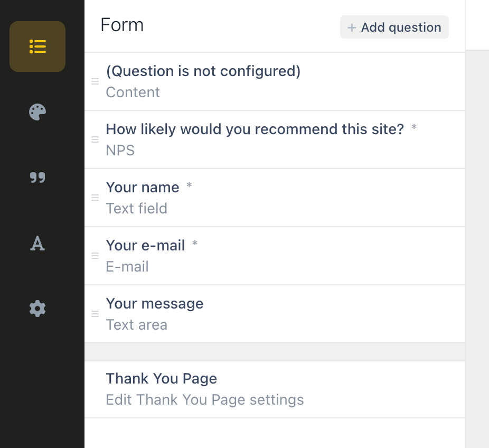This screenshot has width=489, height=448.
Task: Click the NPS type label
Action: tap(120, 151)
